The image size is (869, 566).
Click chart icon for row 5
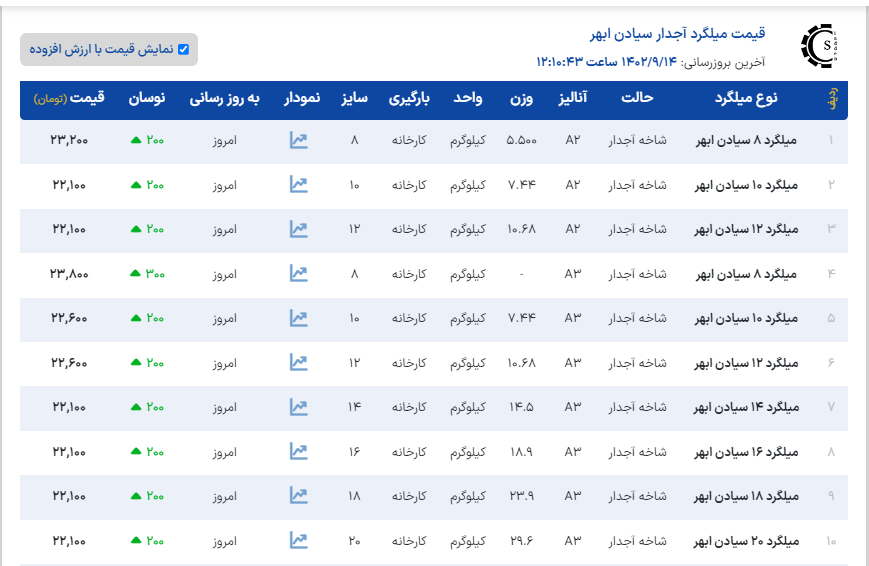point(298,318)
